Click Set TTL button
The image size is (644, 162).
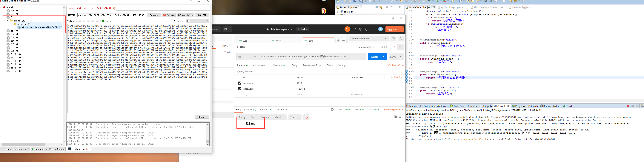coord(202,15)
